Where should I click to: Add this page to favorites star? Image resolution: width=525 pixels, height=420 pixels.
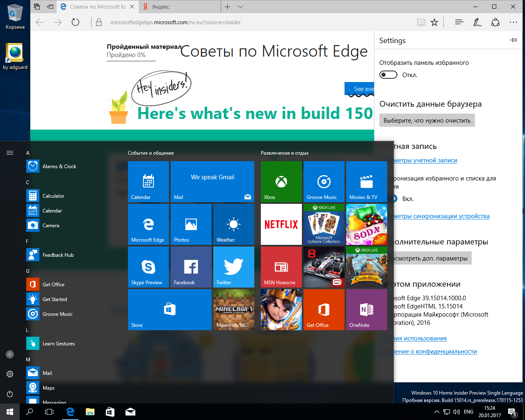pos(434,23)
